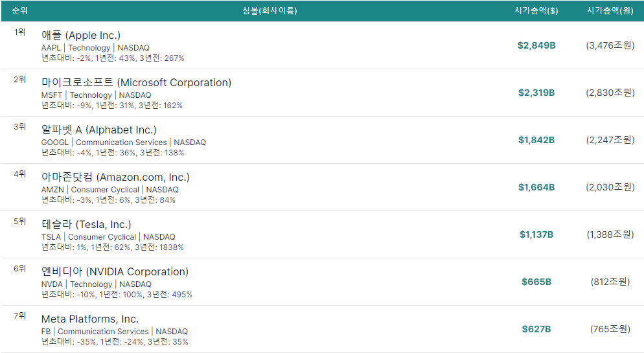Open the 마이크로소프트 (Microsoft Corporation) entry
The height and width of the screenshot is (353, 644).
(x=136, y=82)
